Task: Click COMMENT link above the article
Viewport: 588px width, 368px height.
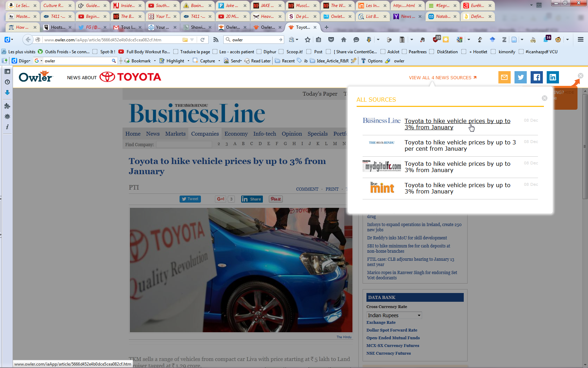Action: (307, 189)
